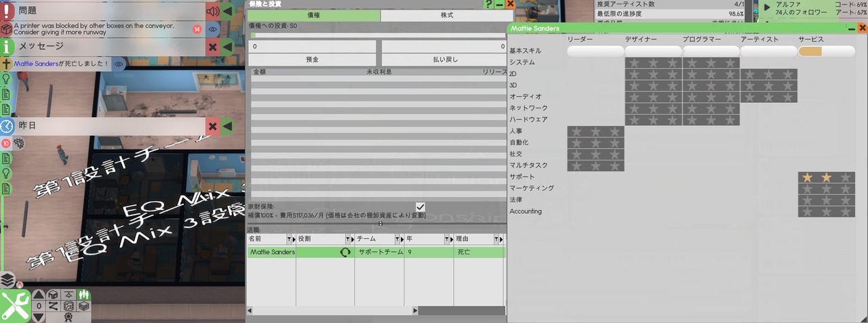
Task: Show location of blocked printer problem
Action: [x=213, y=29]
